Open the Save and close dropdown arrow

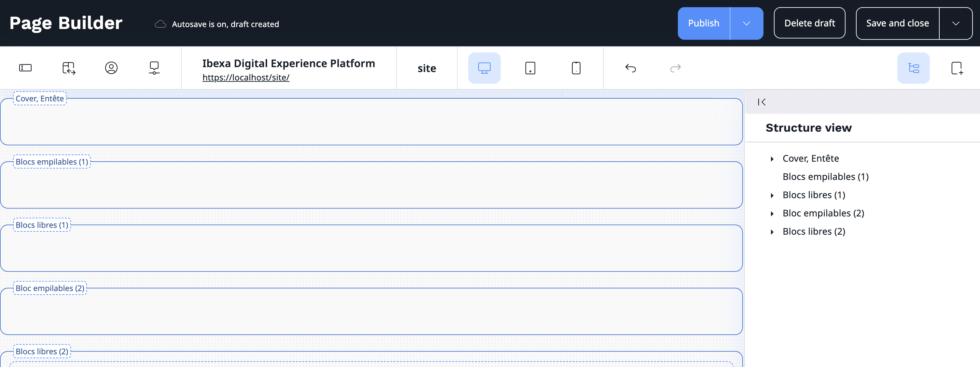(x=956, y=23)
